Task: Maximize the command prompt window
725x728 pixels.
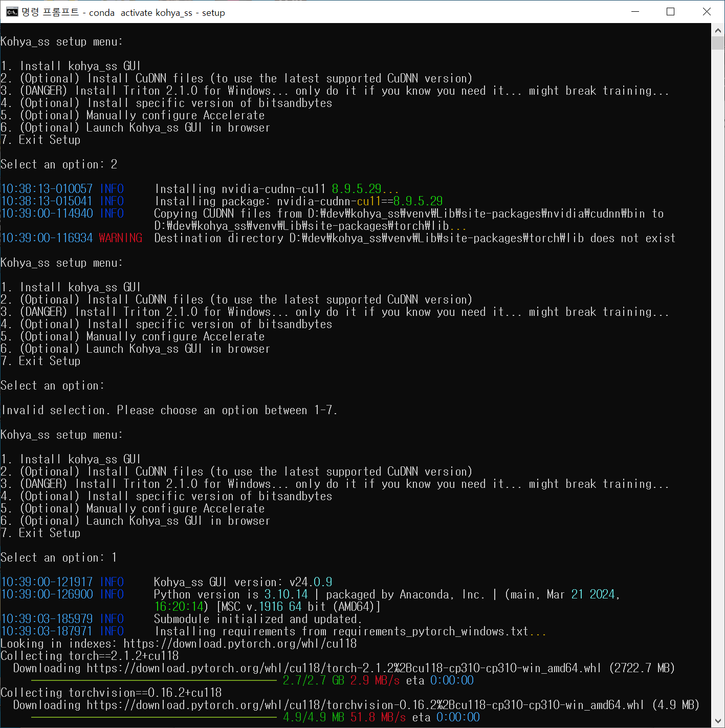Action: (x=671, y=11)
